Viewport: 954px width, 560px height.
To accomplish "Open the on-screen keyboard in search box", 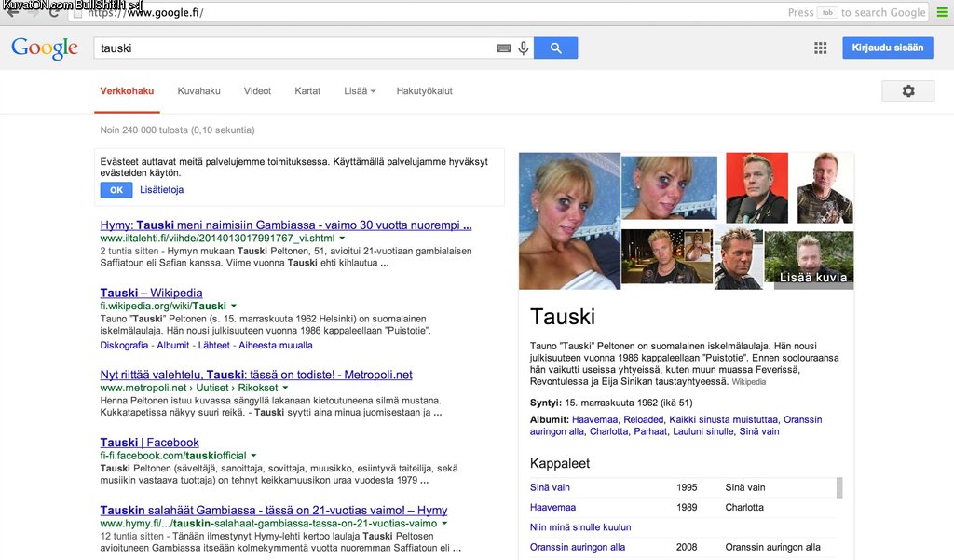I will pos(503,48).
